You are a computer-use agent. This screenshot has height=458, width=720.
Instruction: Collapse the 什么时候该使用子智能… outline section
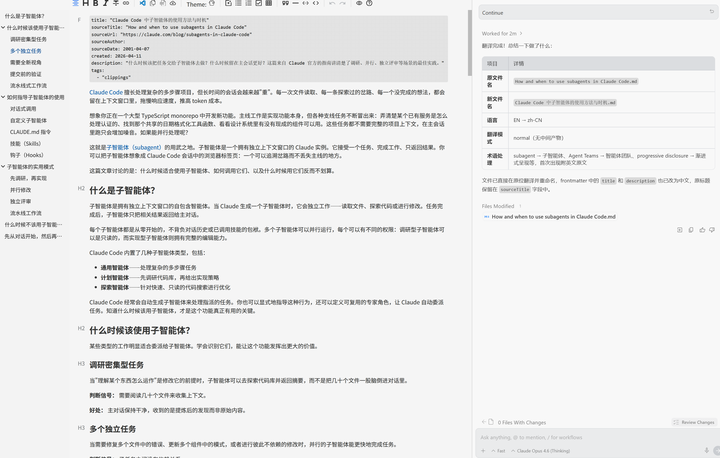click(x=3, y=28)
